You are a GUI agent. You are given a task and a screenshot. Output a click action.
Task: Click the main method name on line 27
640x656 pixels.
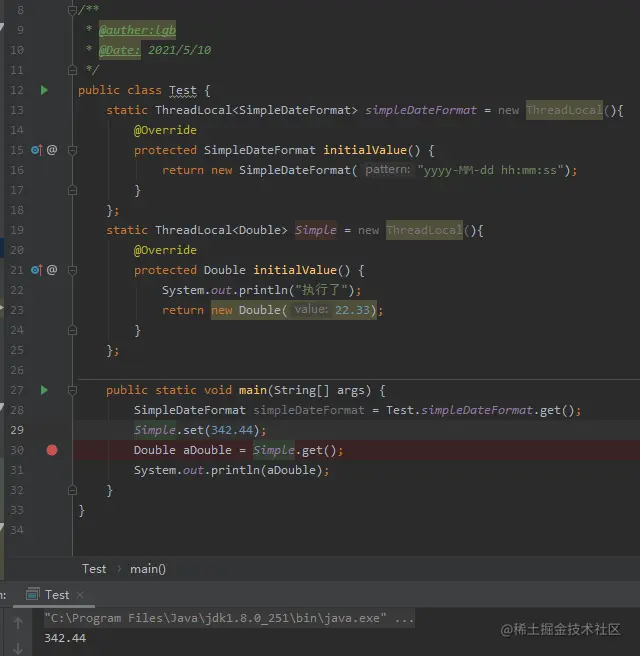253,390
